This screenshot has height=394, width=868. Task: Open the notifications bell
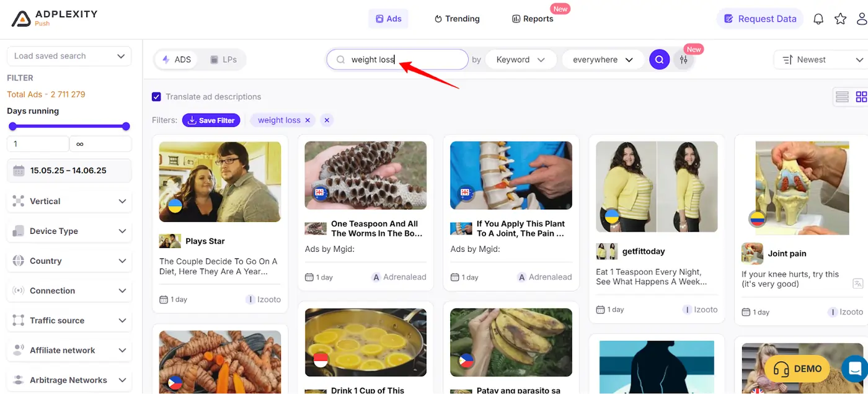[818, 19]
